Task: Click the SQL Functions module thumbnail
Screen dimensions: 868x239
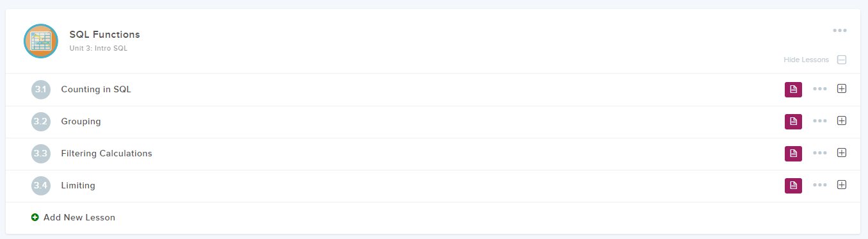Action: click(41, 41)
